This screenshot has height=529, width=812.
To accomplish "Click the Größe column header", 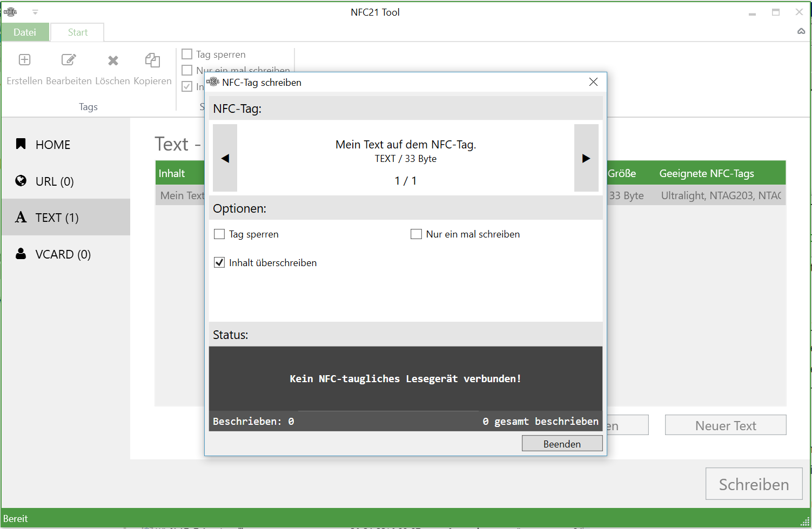I will point(622,173).
